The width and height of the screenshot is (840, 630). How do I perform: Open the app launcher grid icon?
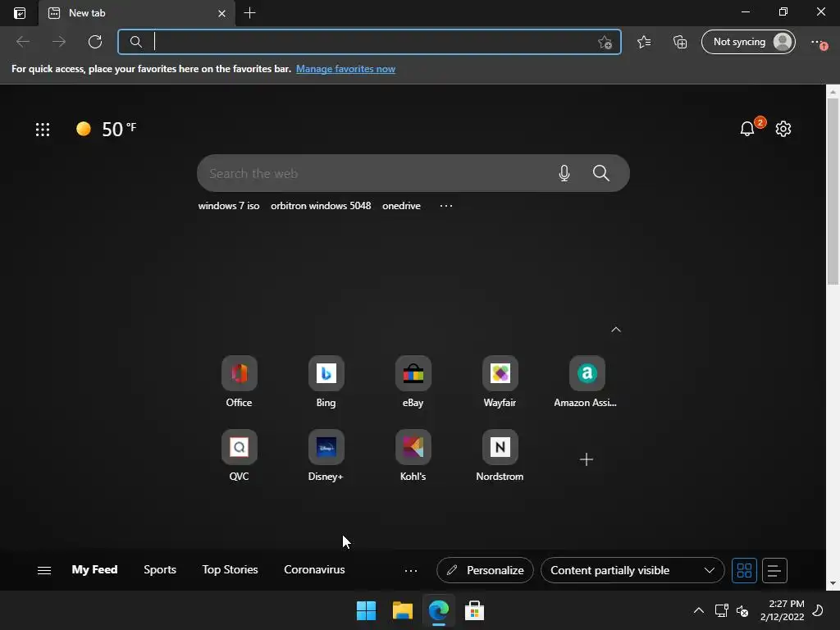coord(43,129)
